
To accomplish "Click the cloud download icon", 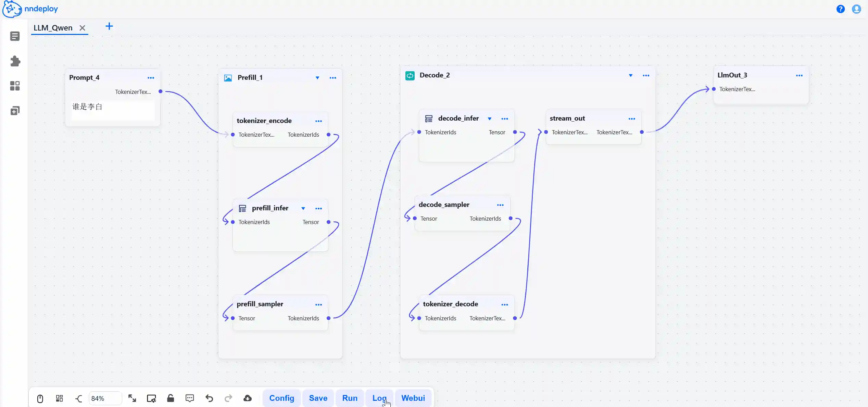I will click(248, 398).
